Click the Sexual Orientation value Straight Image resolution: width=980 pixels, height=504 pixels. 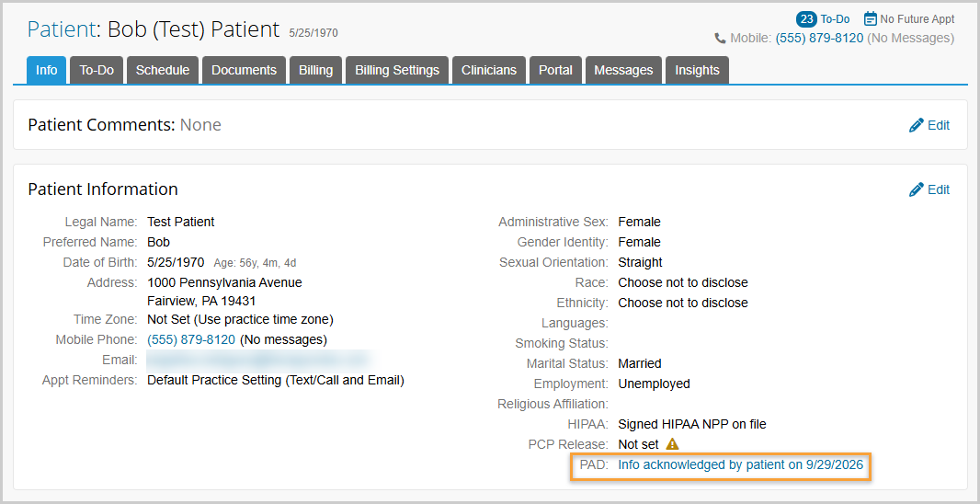640,263
